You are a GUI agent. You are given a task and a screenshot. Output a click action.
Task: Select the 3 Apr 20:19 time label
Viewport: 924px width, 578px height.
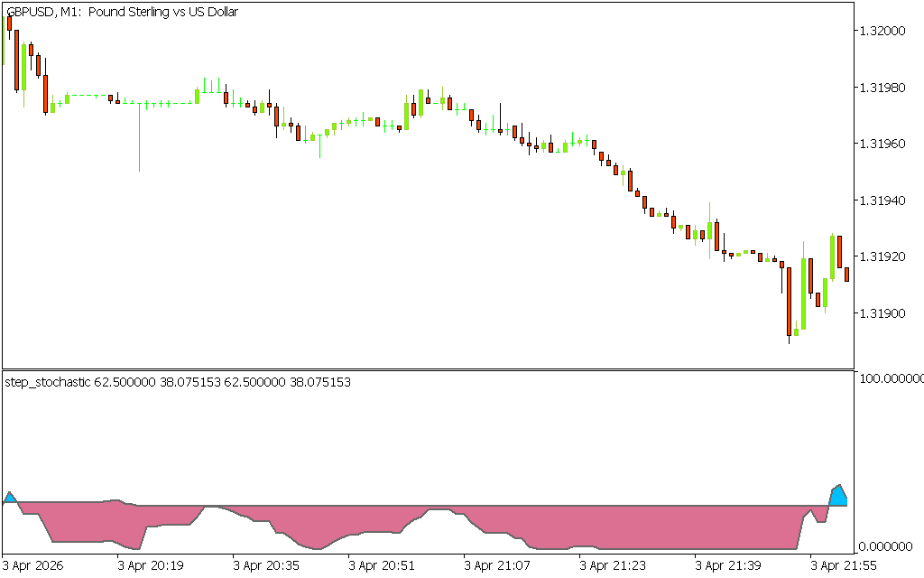(x=151, y=565)
